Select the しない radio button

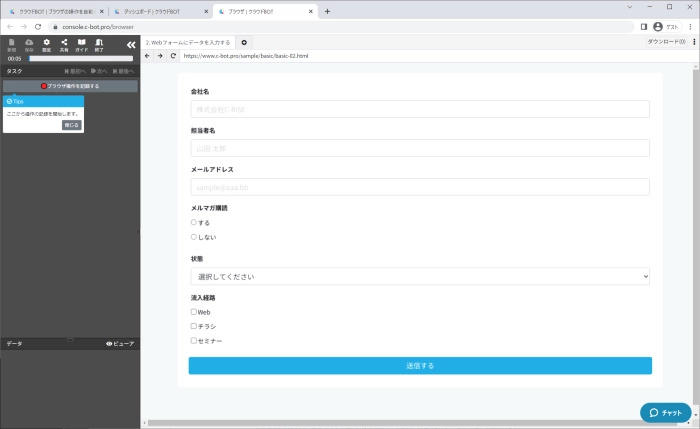(193, 237)
